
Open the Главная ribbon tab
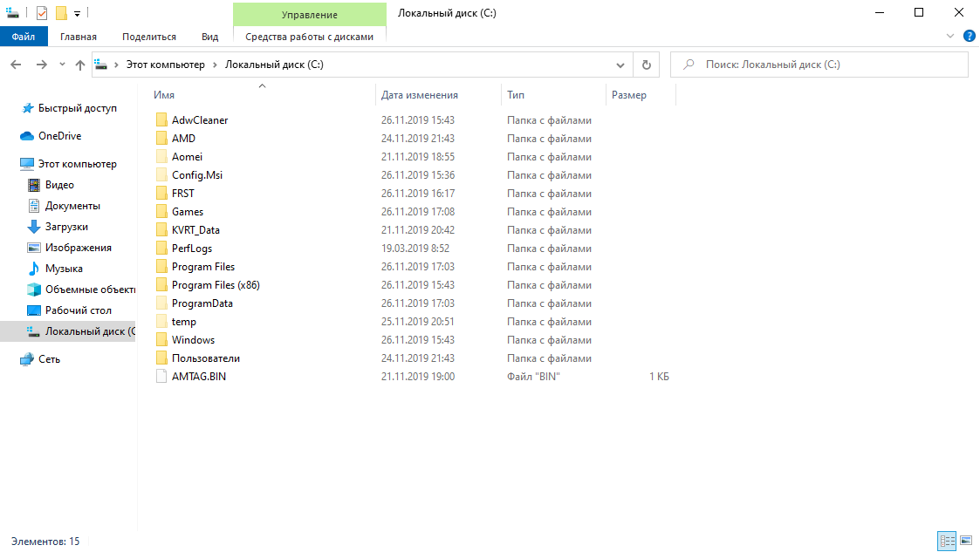coord(79,37)
